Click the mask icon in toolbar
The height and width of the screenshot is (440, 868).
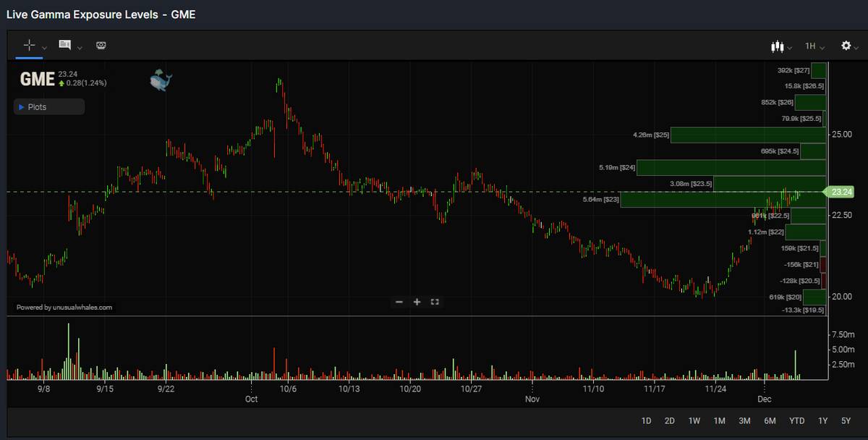(101, 46)
